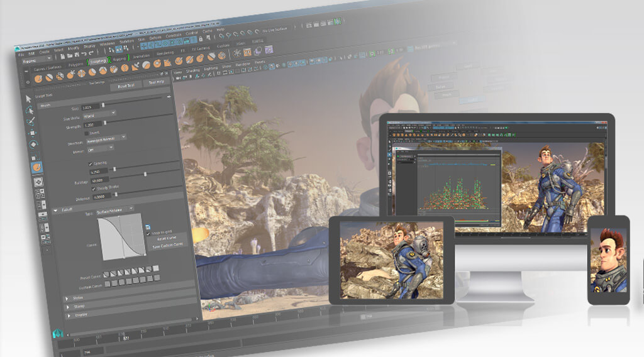Viewport: 644px width, 357px height.
Task: Pick the Move tool in toolbox
Action: coord(33,133)
